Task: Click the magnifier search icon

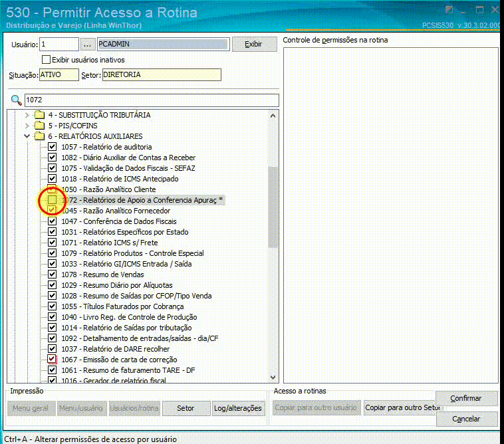Action: (x=16, y=100)
